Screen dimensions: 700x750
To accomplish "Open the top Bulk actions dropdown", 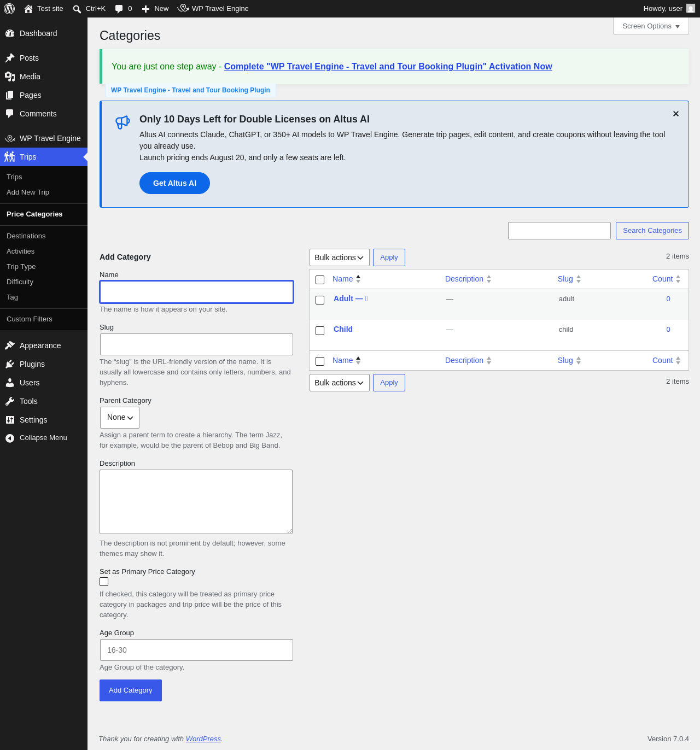I will pos(340,257).
